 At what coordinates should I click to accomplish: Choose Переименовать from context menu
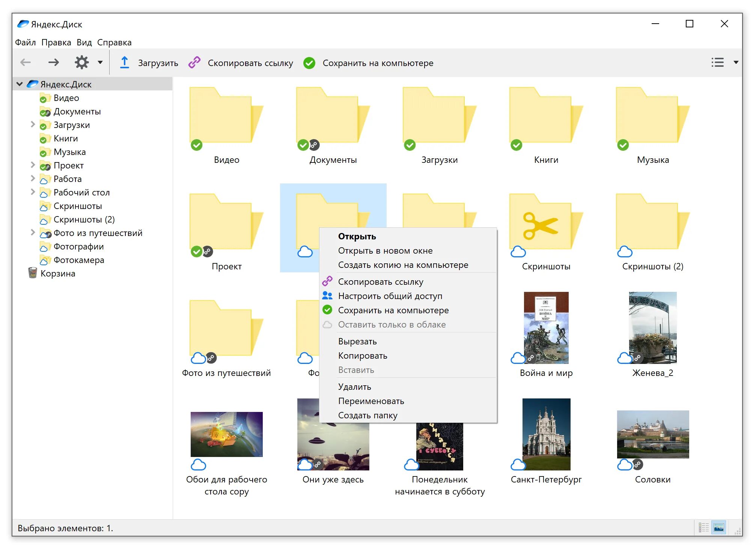point(371,401)
